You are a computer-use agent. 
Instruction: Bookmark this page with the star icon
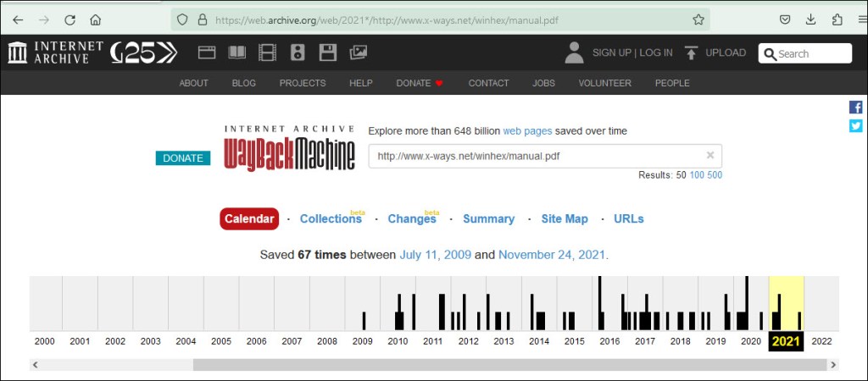tap(698, 20)
